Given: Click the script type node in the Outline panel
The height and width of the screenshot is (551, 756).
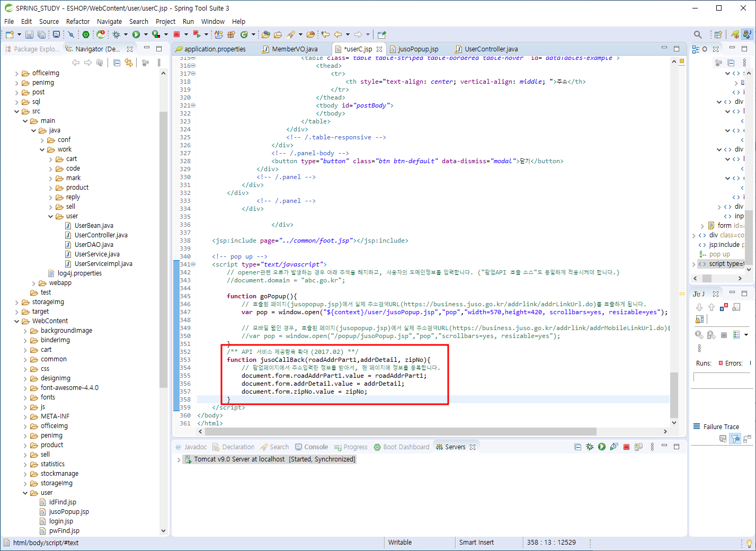Looking at the screenshot, I should [721, 264].
